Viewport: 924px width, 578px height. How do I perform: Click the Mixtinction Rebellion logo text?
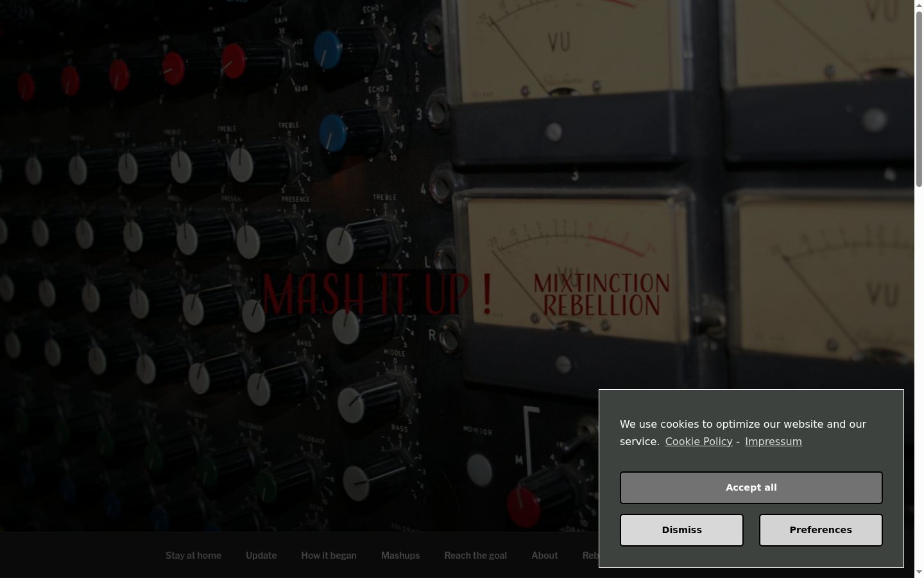coord(601,295)
